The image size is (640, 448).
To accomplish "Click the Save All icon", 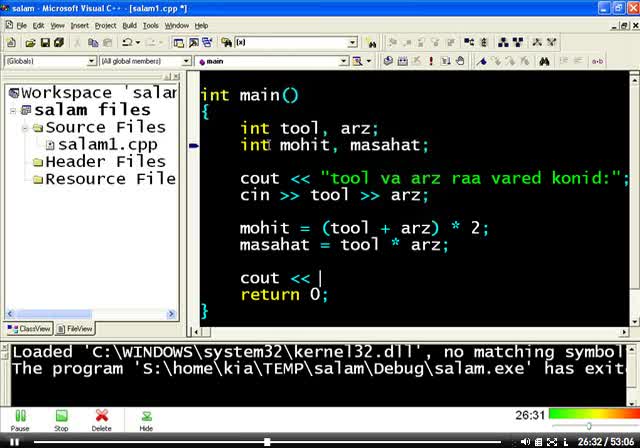I will pos(59,42).
